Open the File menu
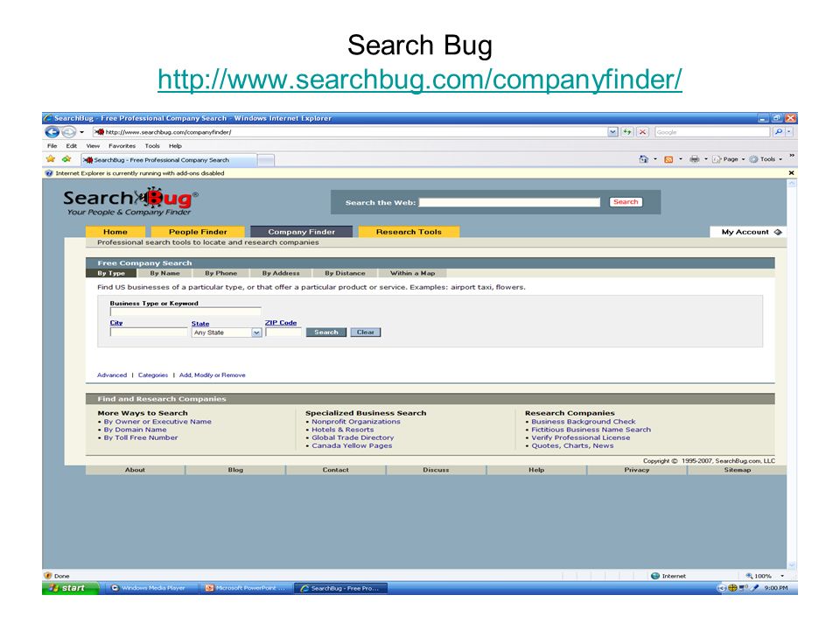This screenshot has height=630, width=840. point(52,146)
